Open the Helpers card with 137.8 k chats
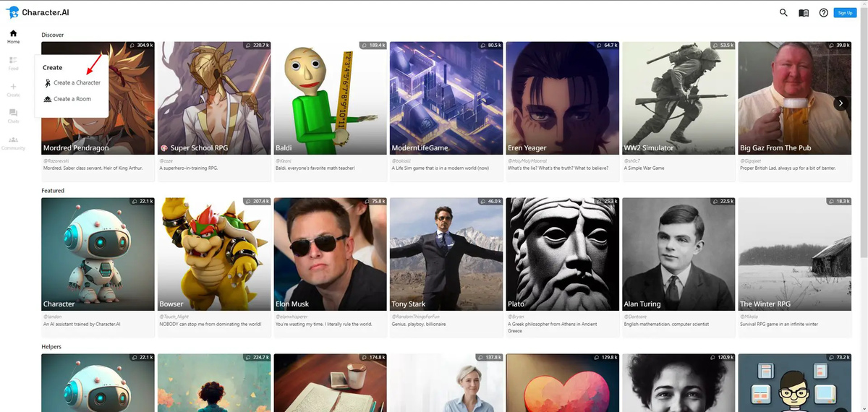The width and height of the screenshot is (868, 412). (446, 383)
